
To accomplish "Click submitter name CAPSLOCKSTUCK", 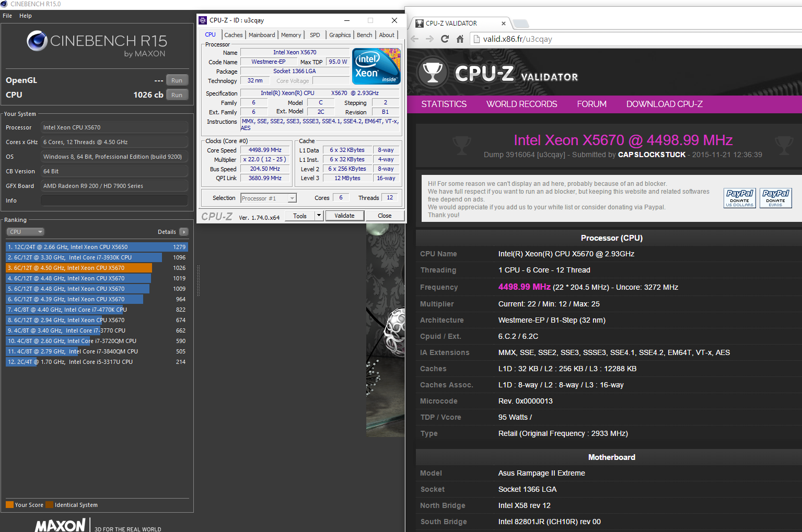I will [652, 155].
